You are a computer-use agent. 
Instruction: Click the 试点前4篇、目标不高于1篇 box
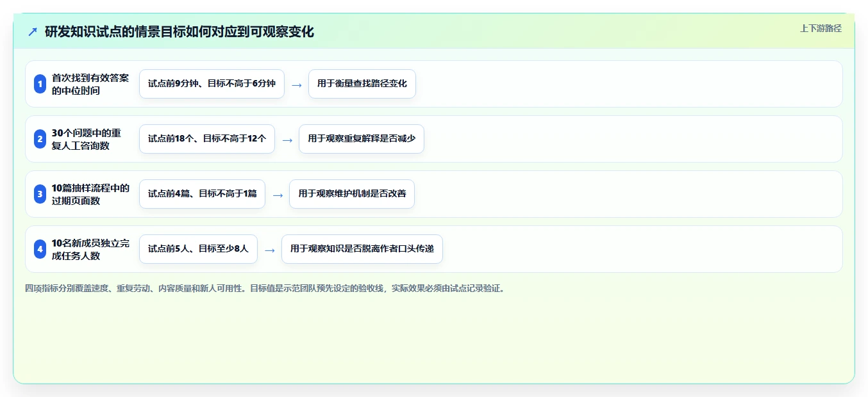[x=202, y=194]
